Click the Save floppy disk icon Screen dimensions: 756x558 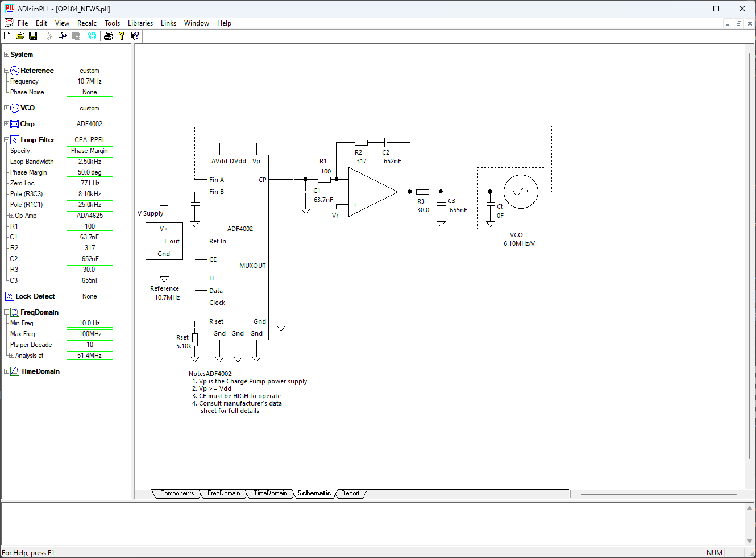coord(33,36)
